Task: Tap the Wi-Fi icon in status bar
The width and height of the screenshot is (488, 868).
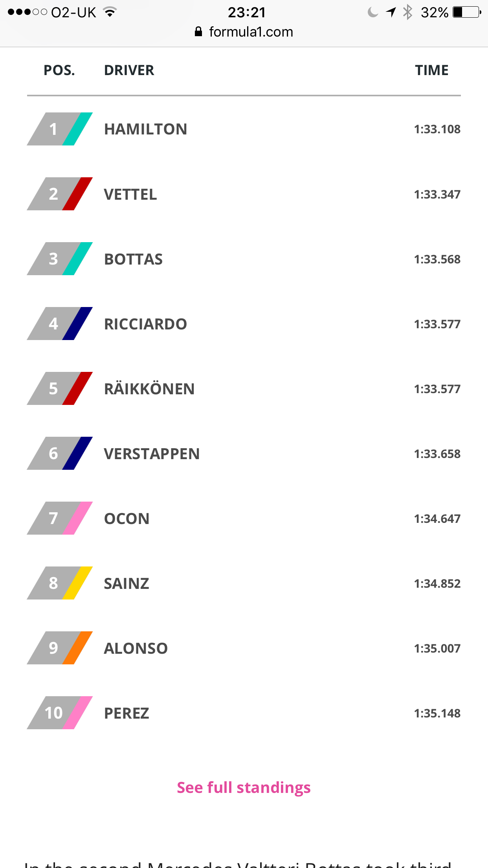Action: (110, 13)
